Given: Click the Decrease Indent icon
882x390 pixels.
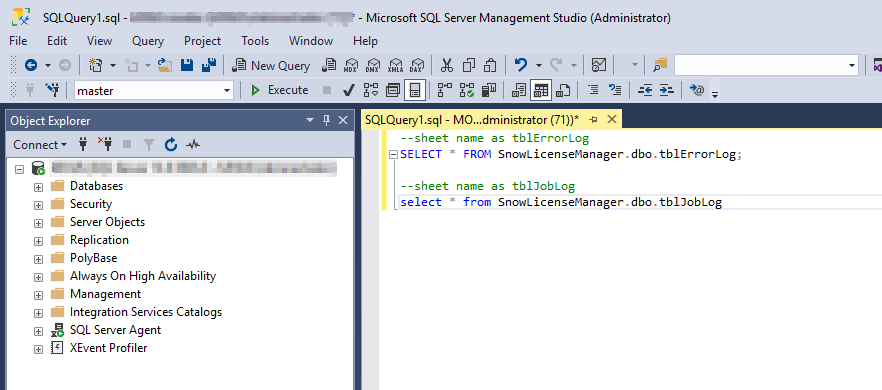Looking at the screenshot, I should pos(645,90).
